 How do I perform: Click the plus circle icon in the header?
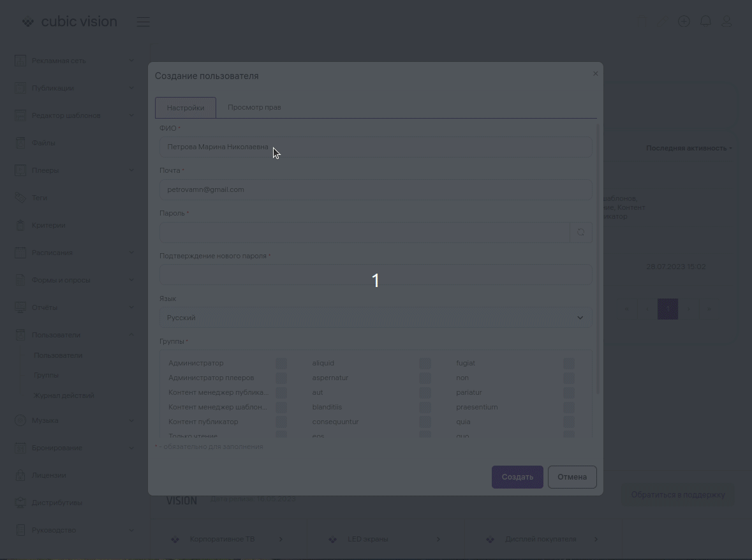coord(684,22)
